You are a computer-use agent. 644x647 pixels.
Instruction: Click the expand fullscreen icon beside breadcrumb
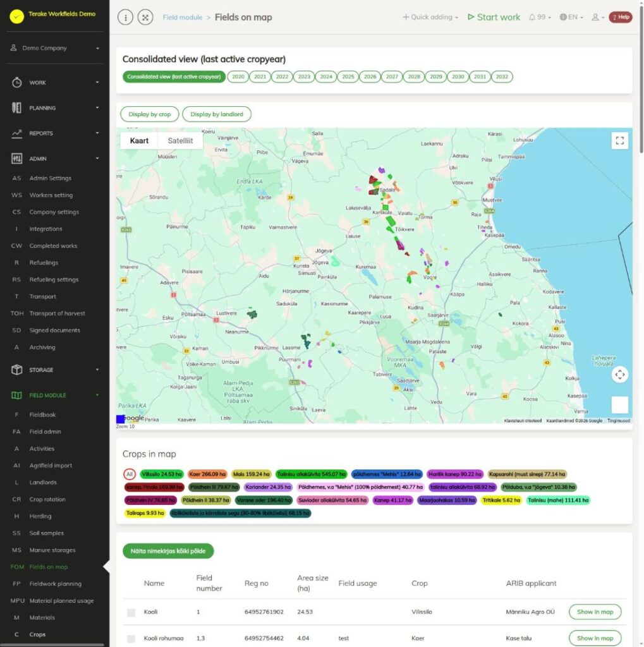point(145,17)
